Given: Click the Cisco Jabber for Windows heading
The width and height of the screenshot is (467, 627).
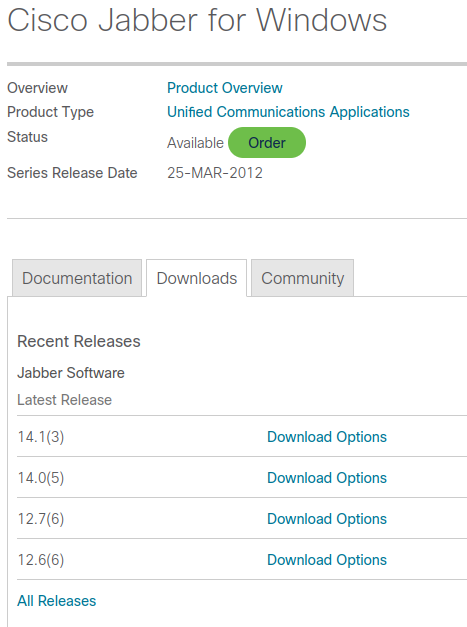Looking at the screenshot, I should tap(197, 20).
